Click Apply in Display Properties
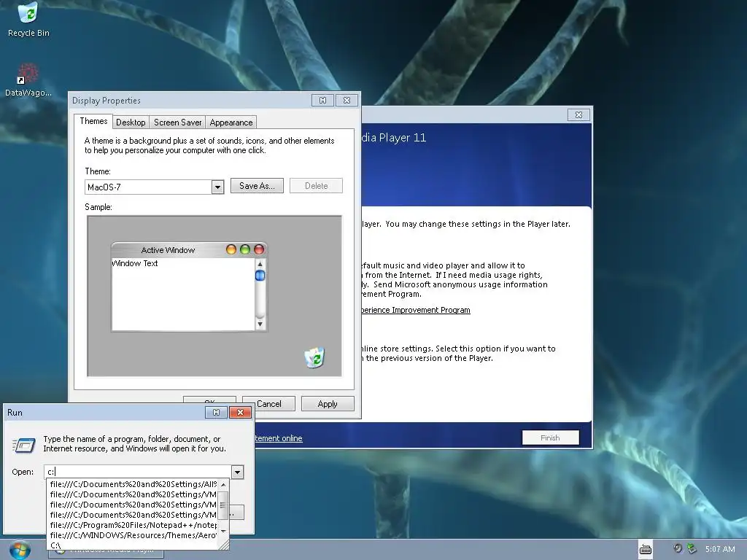 328,404
